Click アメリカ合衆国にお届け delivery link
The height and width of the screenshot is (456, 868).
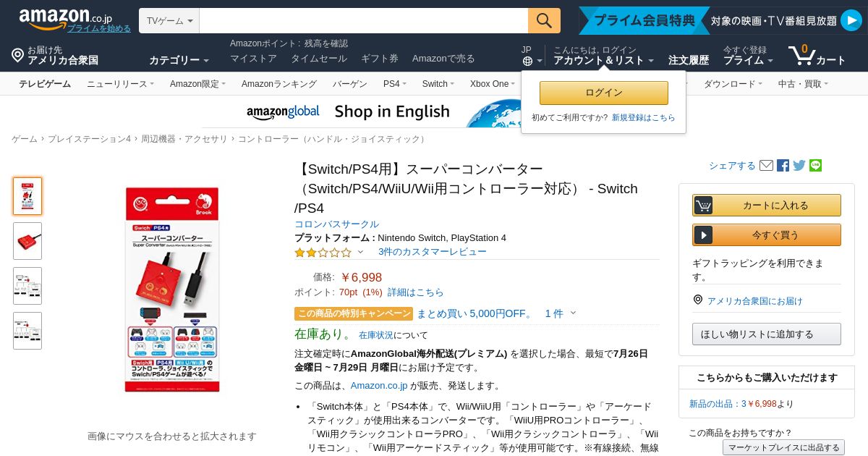click(755, 301)
